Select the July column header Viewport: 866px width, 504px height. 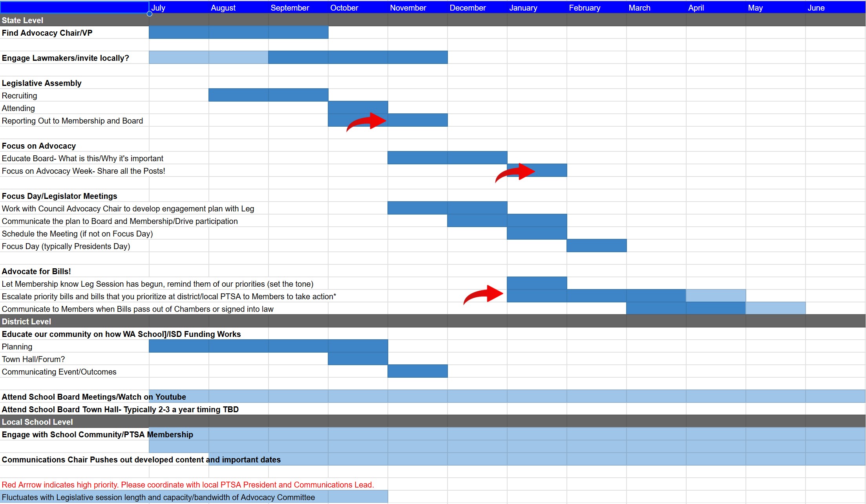179,7
